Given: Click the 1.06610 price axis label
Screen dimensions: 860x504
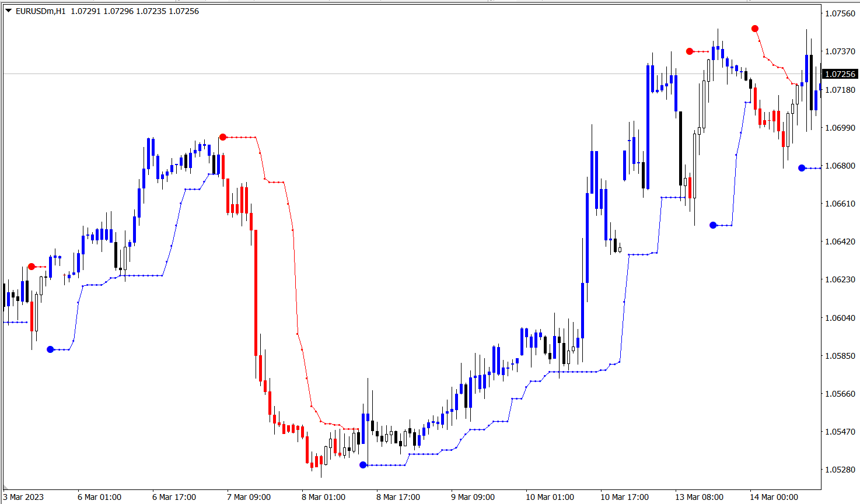Looking at the screenshot, I should [840, 204].
